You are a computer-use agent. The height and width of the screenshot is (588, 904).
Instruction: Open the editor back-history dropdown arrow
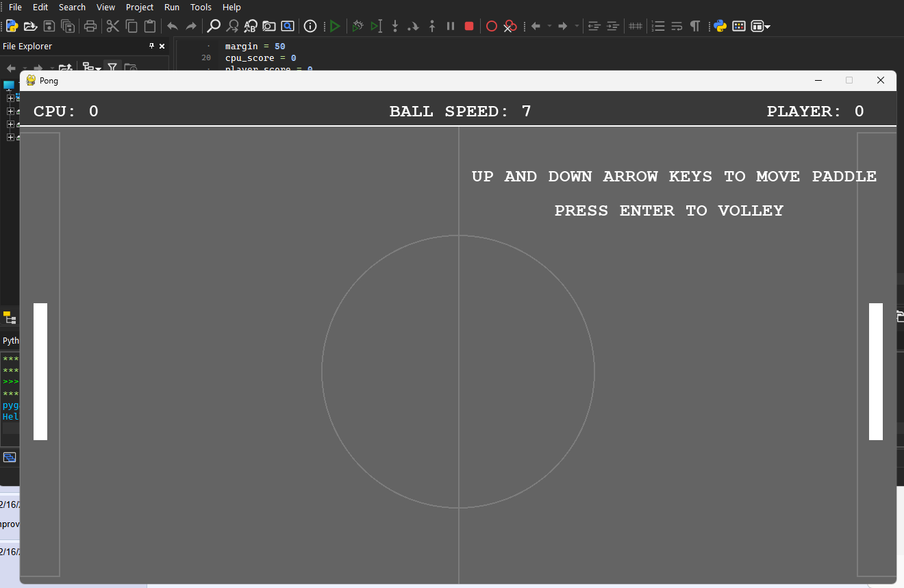[549, 26]
